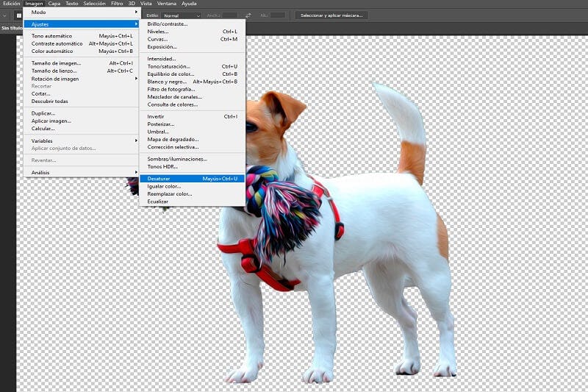Open Brillo/contraste adjustment
Viewport: 588px width, 392px height.
pos(192,24)
